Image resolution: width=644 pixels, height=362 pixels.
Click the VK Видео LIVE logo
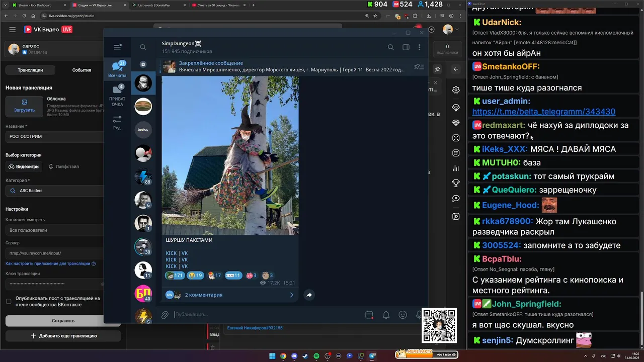coord(48,30)
